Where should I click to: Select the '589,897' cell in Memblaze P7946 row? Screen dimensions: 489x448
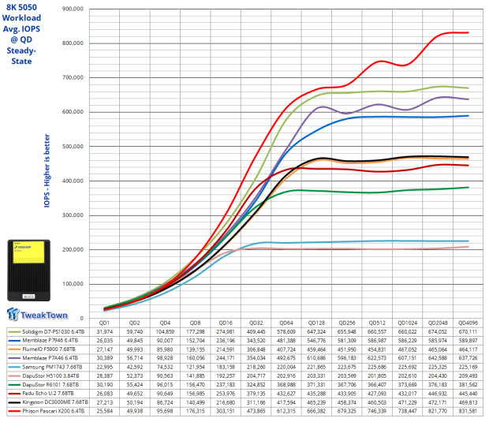[x=468, y=341]
